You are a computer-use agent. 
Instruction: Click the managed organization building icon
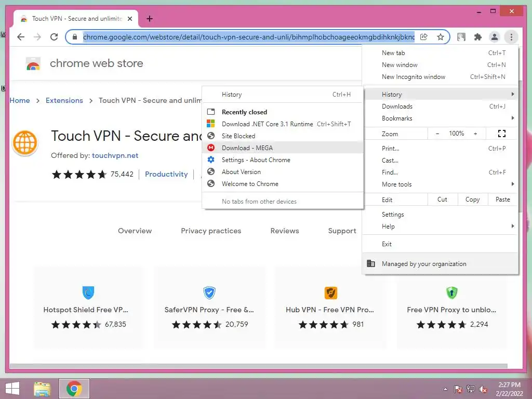pyautogui.click(x=371, y=263)
